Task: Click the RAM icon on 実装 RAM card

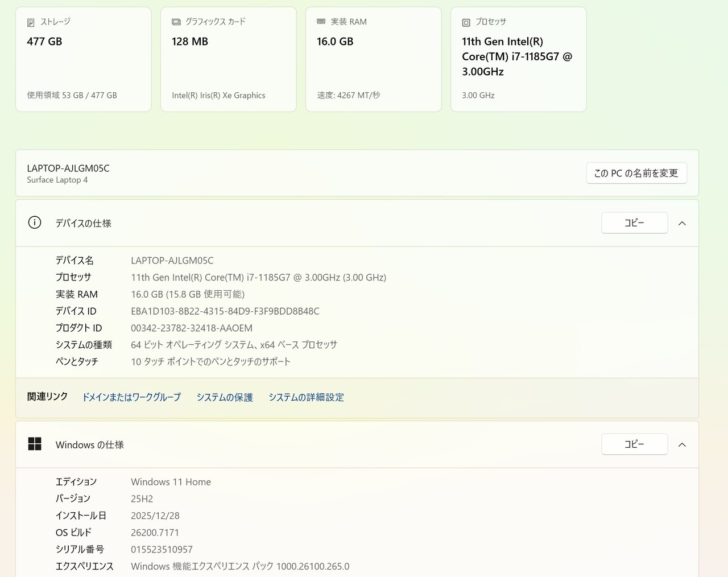Action: pos(321,22)
